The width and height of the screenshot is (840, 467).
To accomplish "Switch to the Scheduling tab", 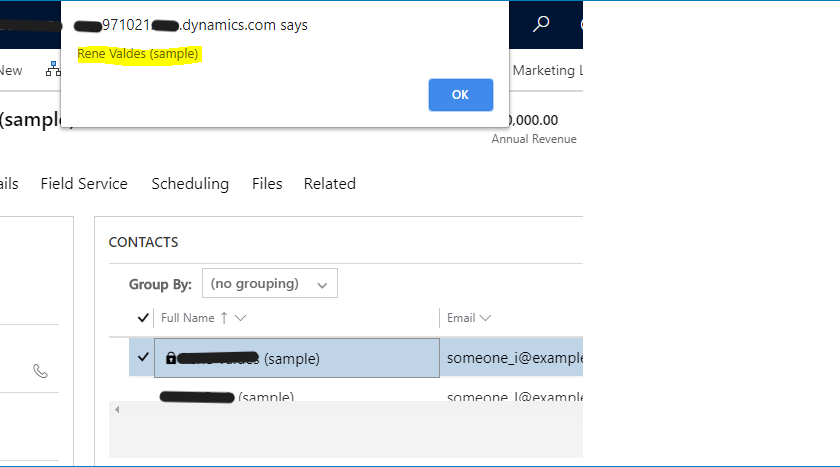I will tap(190, 184).
